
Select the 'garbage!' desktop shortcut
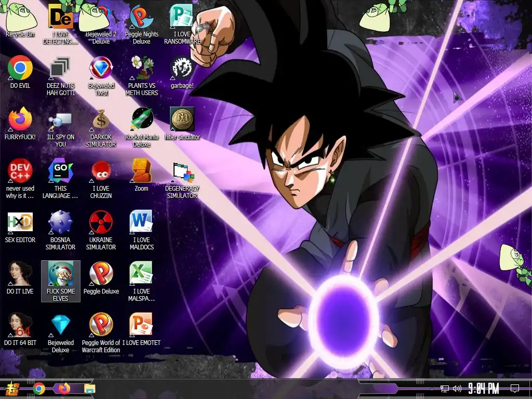[182, 72]
